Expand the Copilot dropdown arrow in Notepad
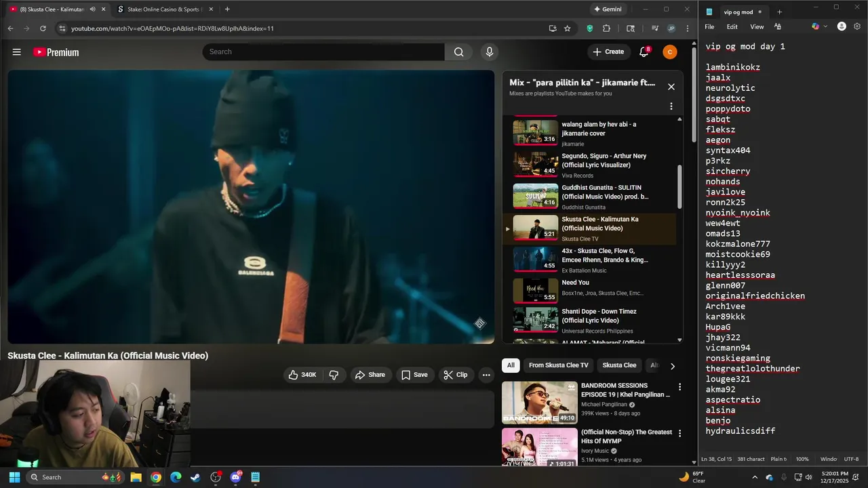868x488 pixels. 825,26
